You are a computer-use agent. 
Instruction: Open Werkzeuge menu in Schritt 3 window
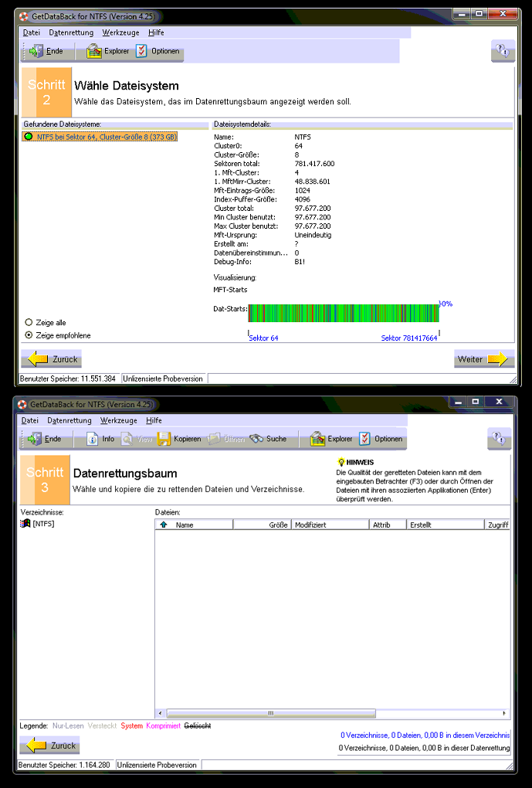[119, 420]
